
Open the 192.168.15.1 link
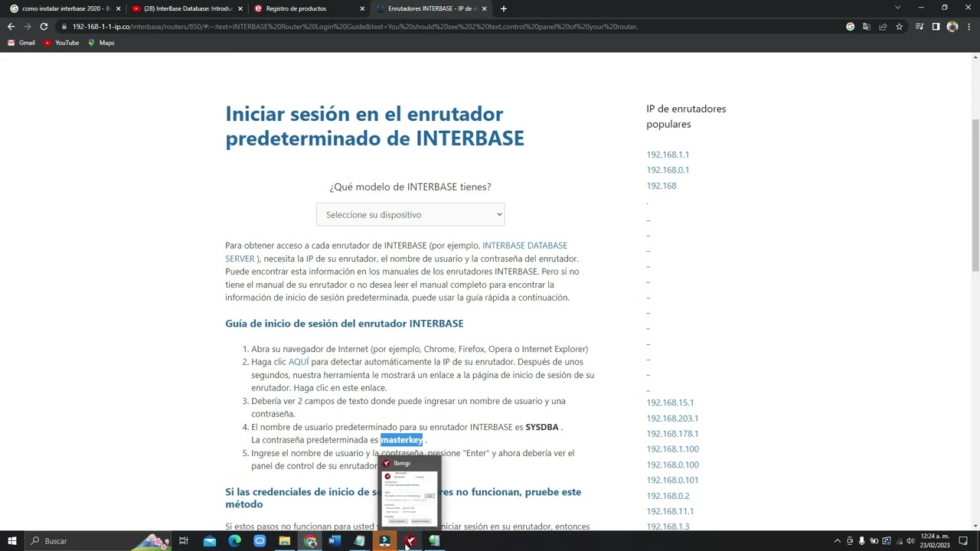pyautogui.click(x=670, y=403)
